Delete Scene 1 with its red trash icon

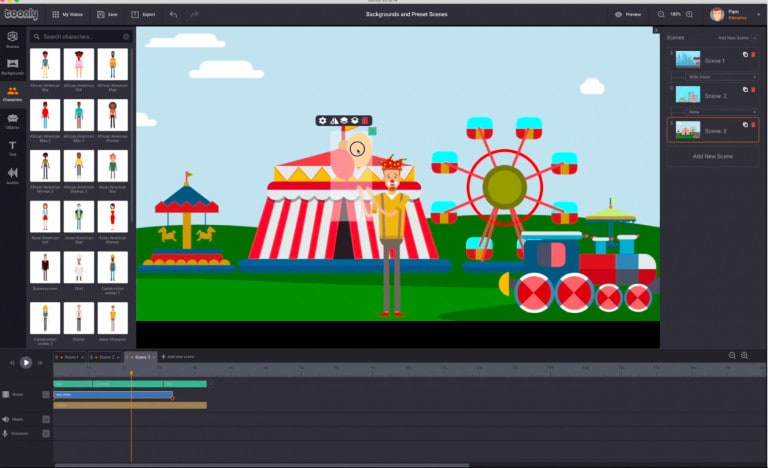(754, 55)
